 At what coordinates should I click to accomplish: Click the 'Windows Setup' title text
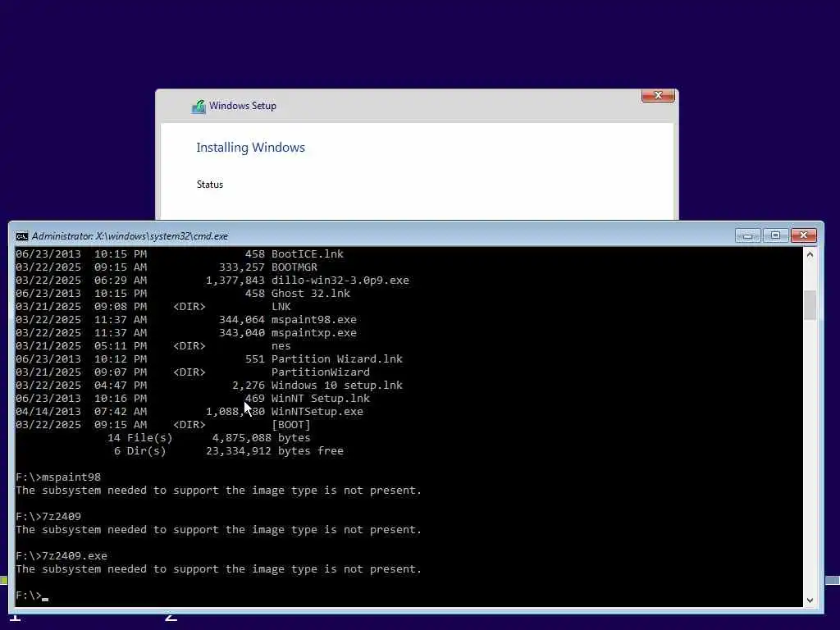click(243, 106)
